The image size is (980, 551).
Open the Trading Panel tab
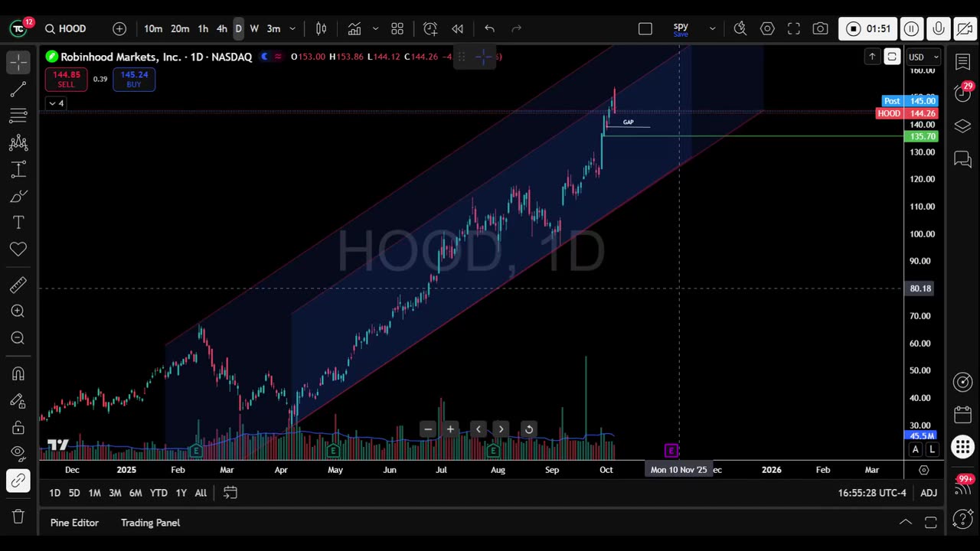click(x=150, y=523)
